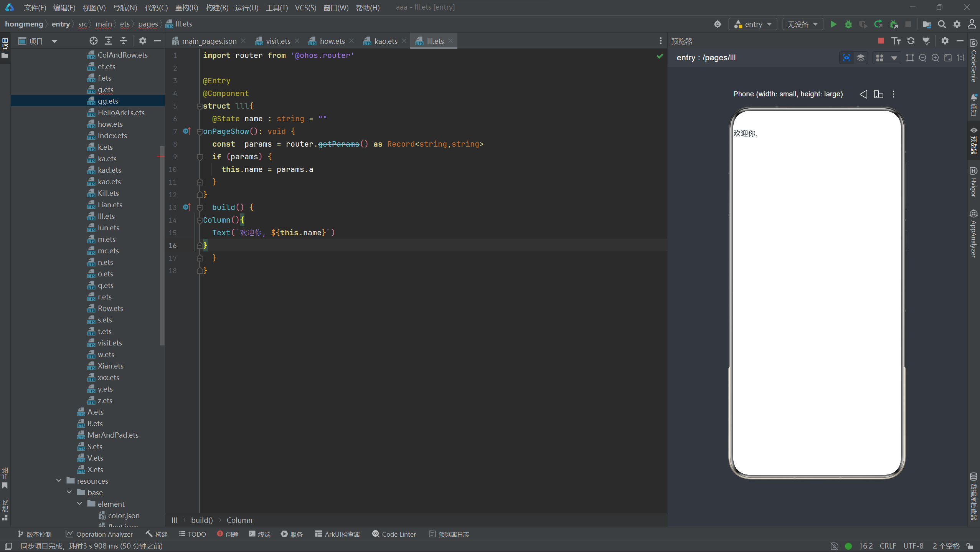Select MarAndPad.ets in project tree

click(x=112, y=435)
